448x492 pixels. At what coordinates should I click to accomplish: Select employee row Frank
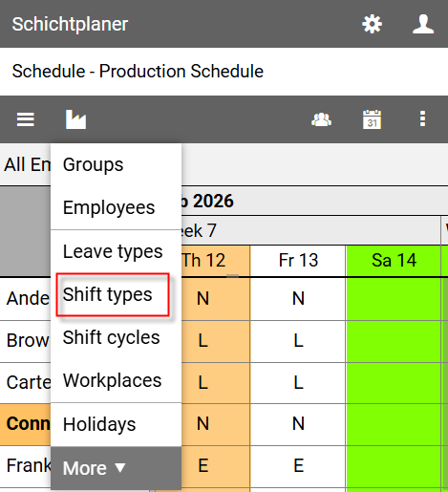pos(26,466)
